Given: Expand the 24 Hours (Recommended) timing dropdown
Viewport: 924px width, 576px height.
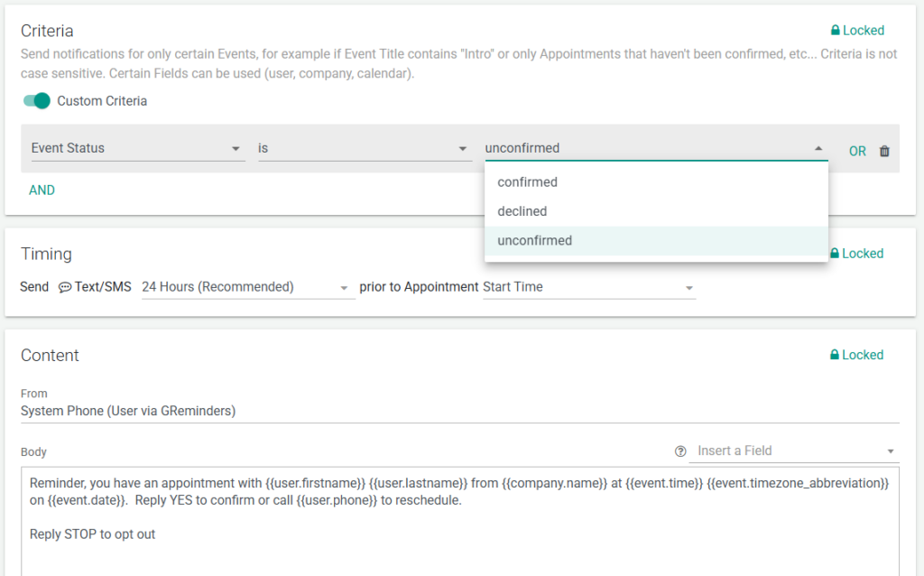Looking at the screenshot, I should (x=246, y=287).
